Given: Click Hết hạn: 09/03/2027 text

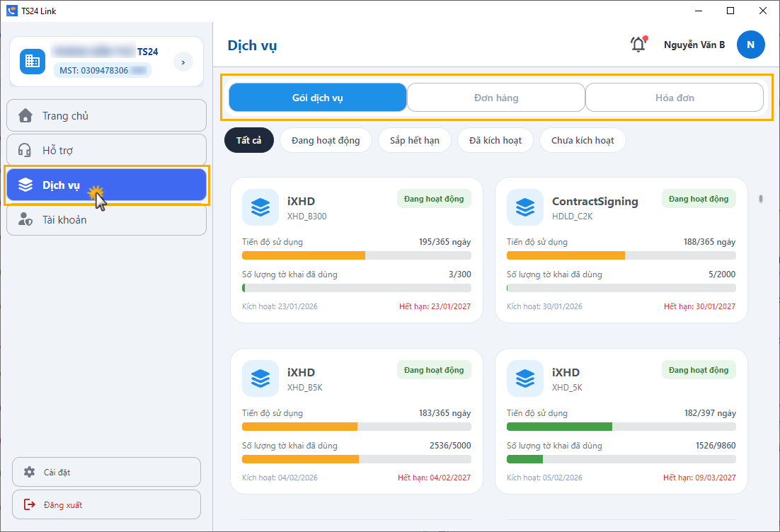Looking at the screenshot, I should pos(699,478).
